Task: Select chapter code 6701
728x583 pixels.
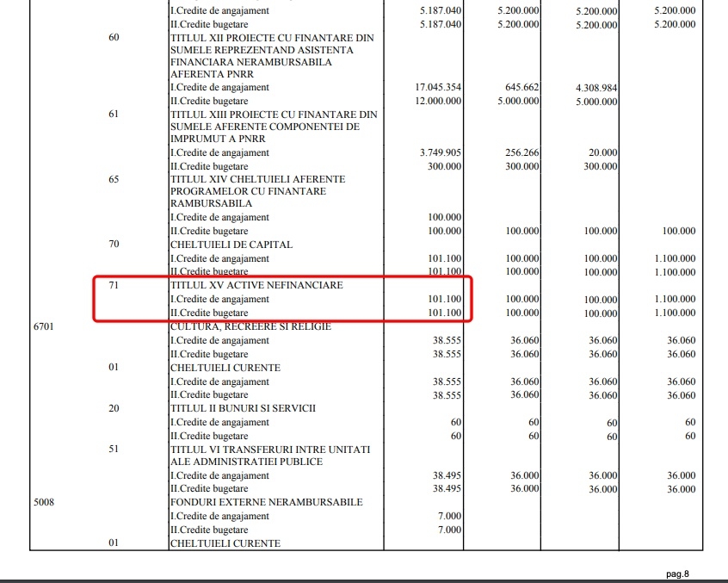Action: coord(45,326)
